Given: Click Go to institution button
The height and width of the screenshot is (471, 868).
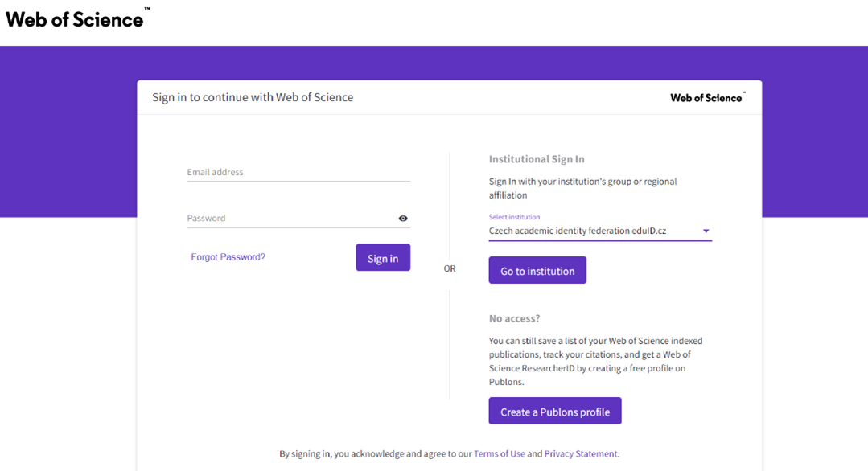Looking at the screenshot, I should coord(537,270).
